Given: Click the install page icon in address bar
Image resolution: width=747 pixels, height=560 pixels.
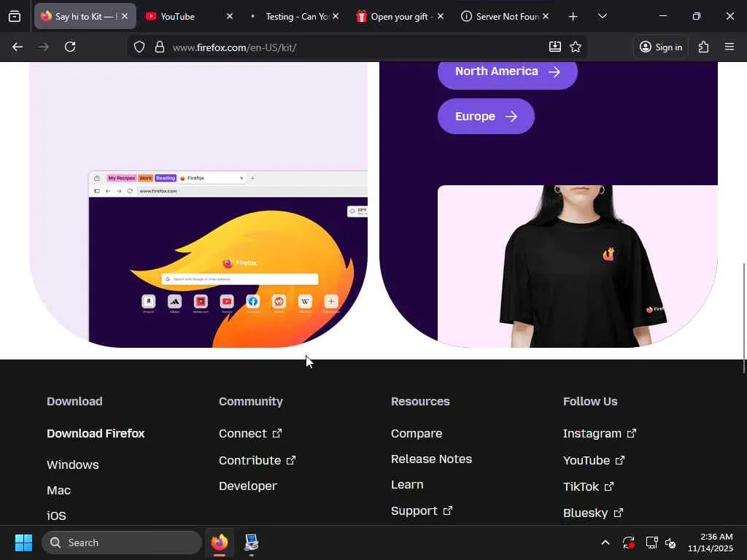Looking at the screenshot, I should tap(554, 47).
